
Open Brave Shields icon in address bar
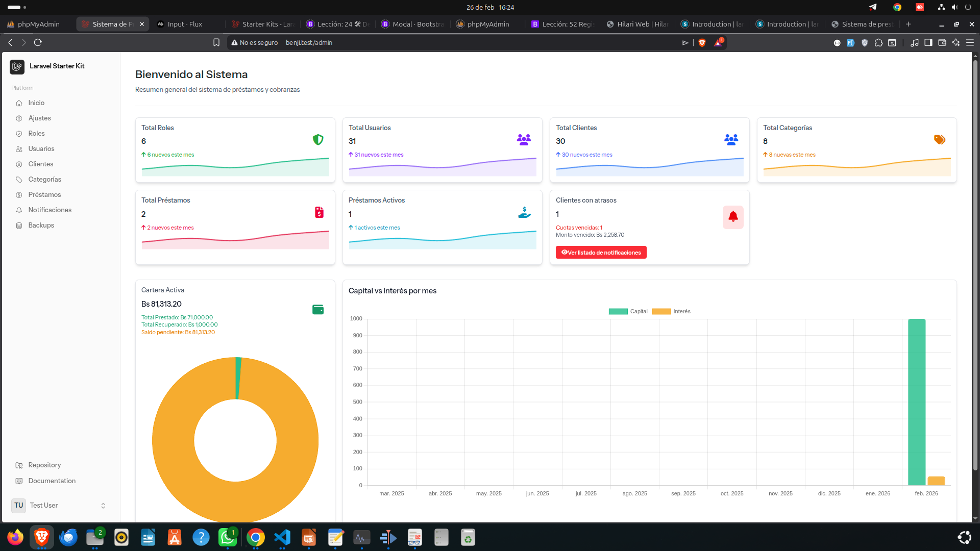[x=702, y=43]
